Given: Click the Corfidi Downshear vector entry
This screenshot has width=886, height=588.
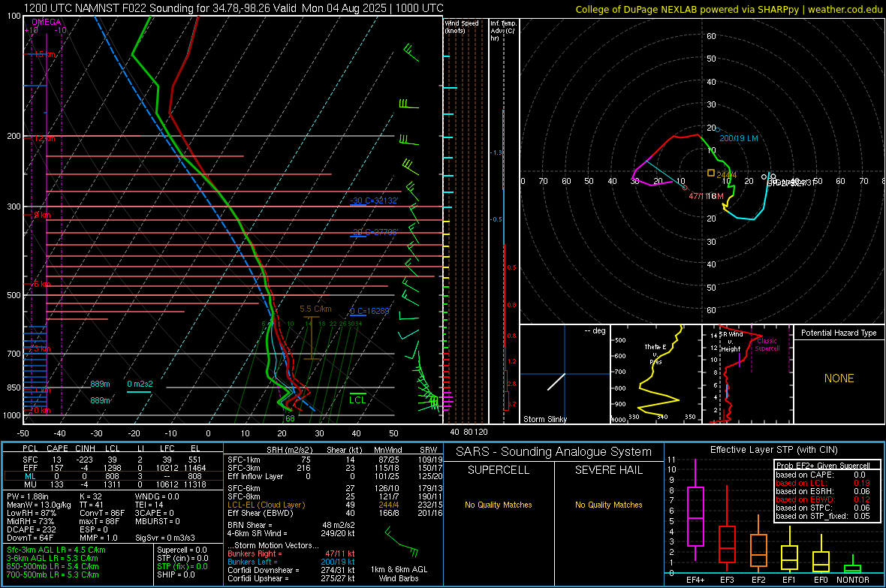Looking at the screenshot, I should pos(291,570).
